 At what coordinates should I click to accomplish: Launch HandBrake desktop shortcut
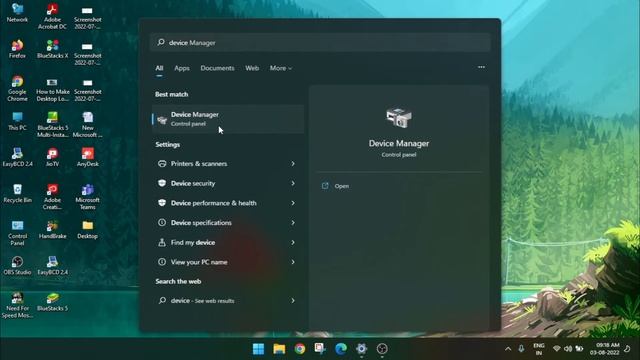tap(52, 229)
